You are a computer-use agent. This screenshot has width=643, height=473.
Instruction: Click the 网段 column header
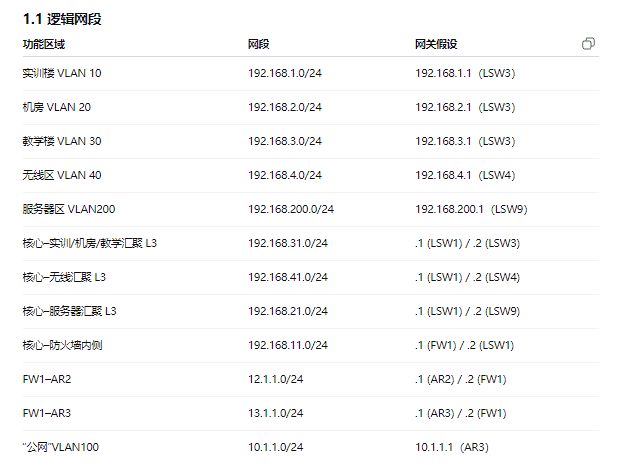(x=259, y=44)
